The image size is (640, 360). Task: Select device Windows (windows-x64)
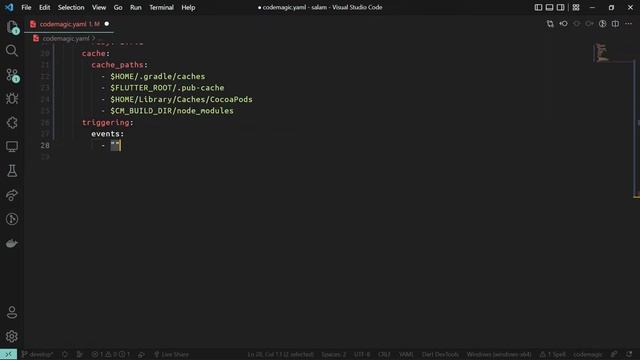tap(499, 354)
